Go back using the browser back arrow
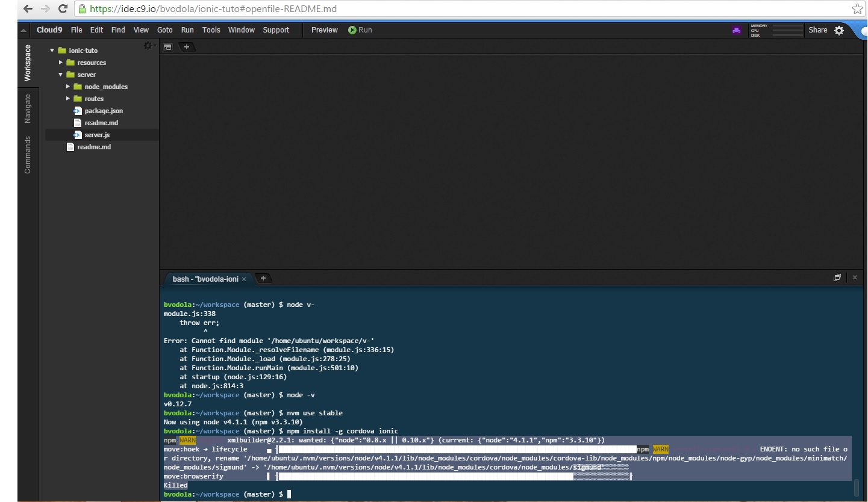 [28, 9]
